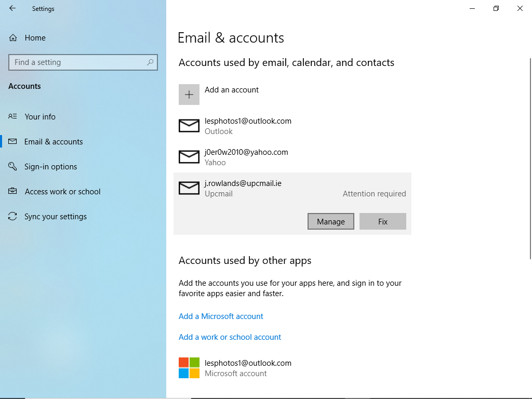
Task: Open the Home house icon
Action: (13, 37)
